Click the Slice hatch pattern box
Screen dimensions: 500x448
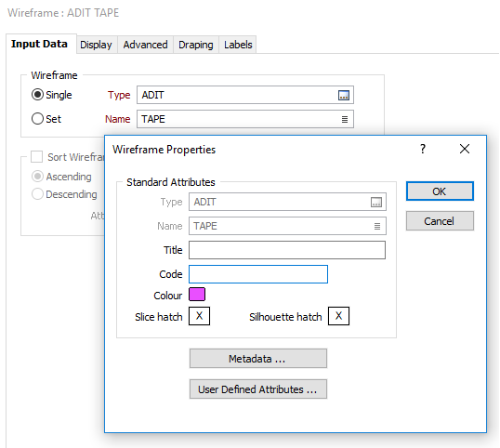(x=199, y=316)
